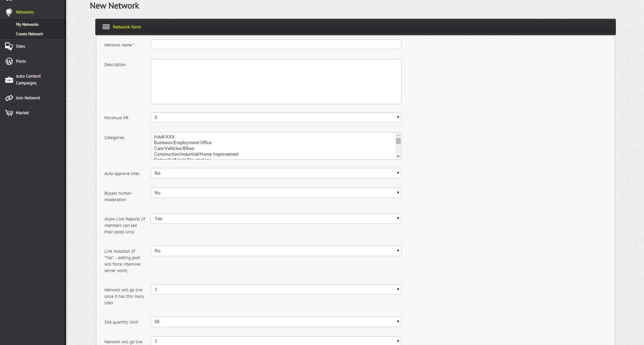The height and width of the screenshot is (345, 644).
Task: Expand the Allow Link Reports dropdown
Action: click(276, 219)
